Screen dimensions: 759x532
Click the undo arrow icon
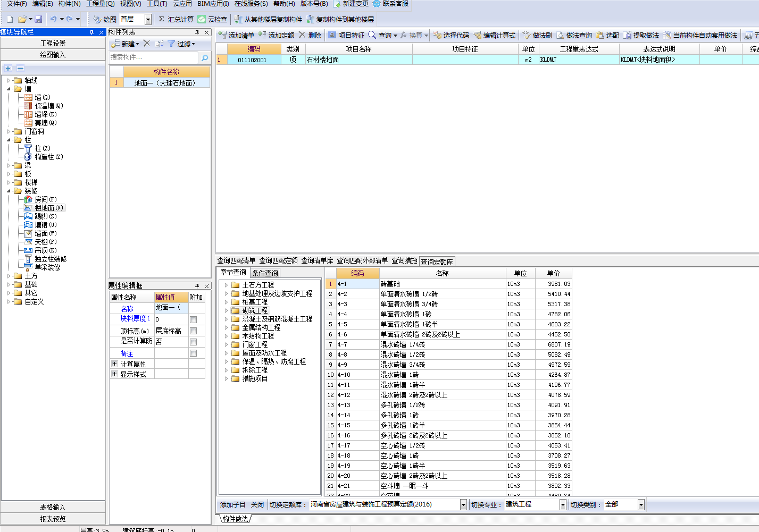point(53,19)
